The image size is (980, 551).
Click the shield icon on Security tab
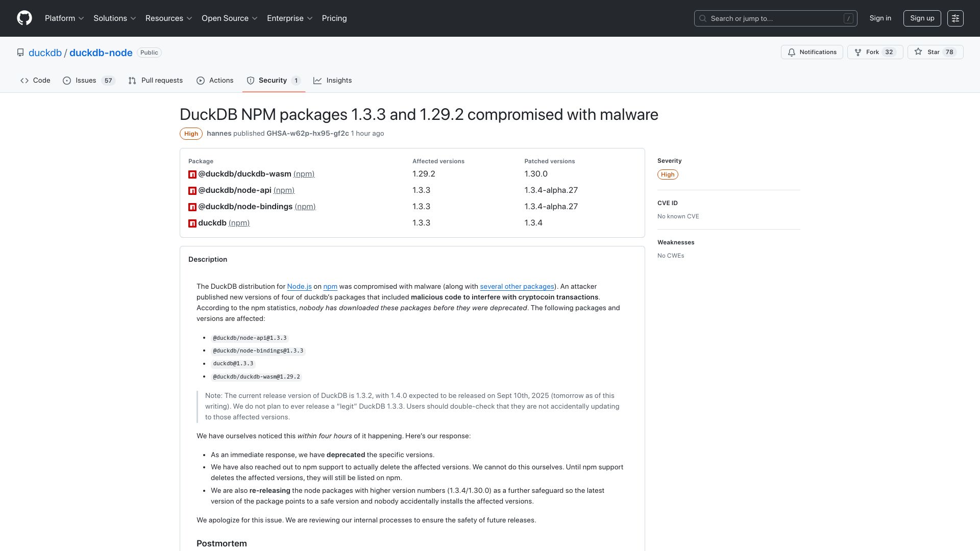click(x=251, y=81)
